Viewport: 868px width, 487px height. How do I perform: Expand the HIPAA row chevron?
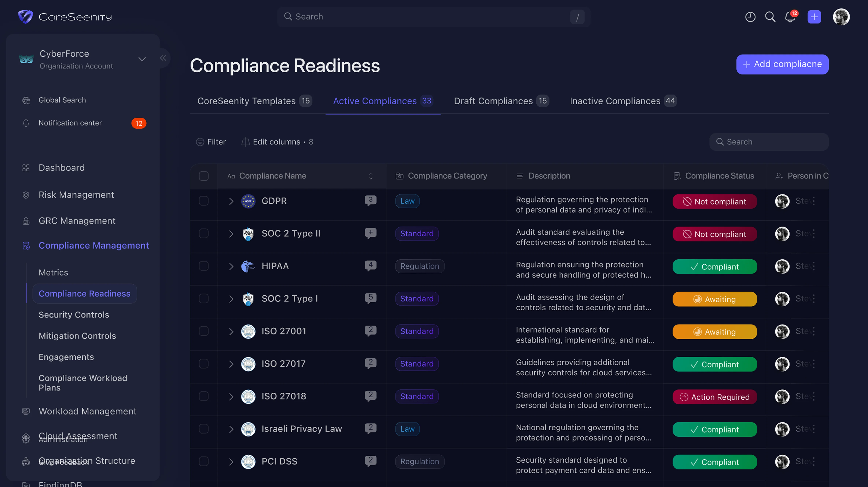point(231,266)
